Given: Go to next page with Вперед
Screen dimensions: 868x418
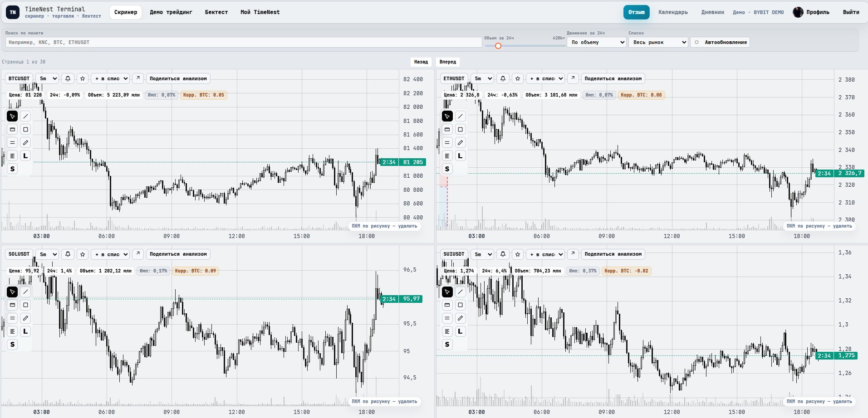Looking at the screenshot, I should tap(448, 62).
